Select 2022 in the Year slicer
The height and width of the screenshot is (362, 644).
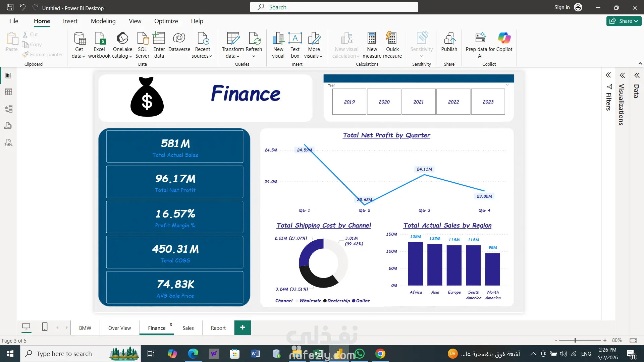[x=453, y=102]
